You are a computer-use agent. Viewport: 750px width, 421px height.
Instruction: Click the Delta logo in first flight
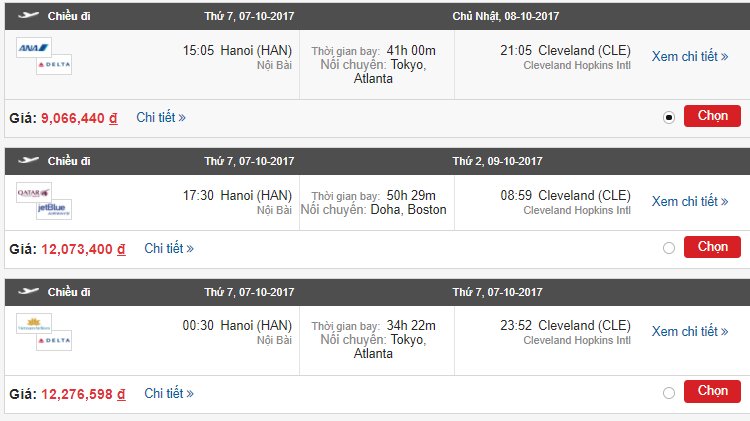[x=53, y=65]
